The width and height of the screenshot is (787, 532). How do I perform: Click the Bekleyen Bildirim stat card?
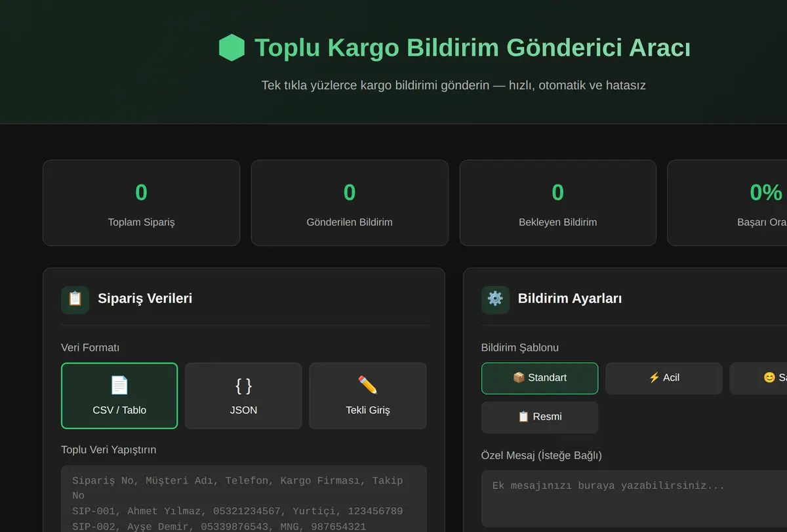(558, 203)
